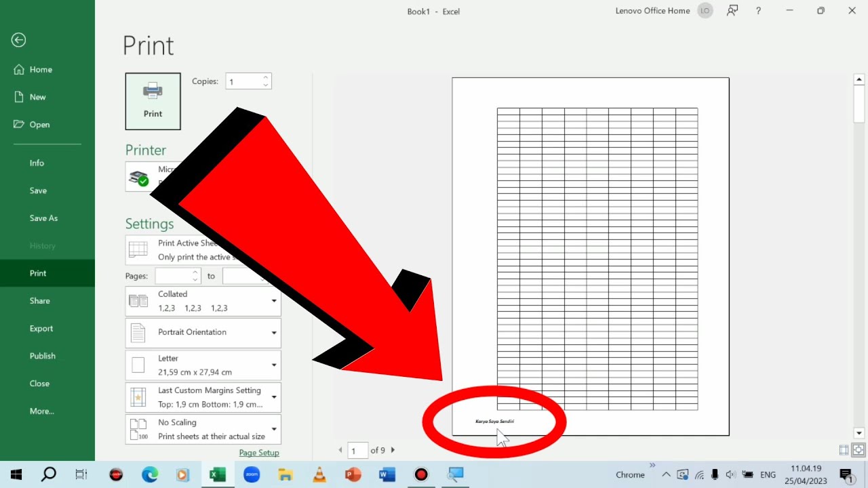The image size is (868, 488).
Task: Open the red record app on taskbar
Action: (x=421, y=474)
